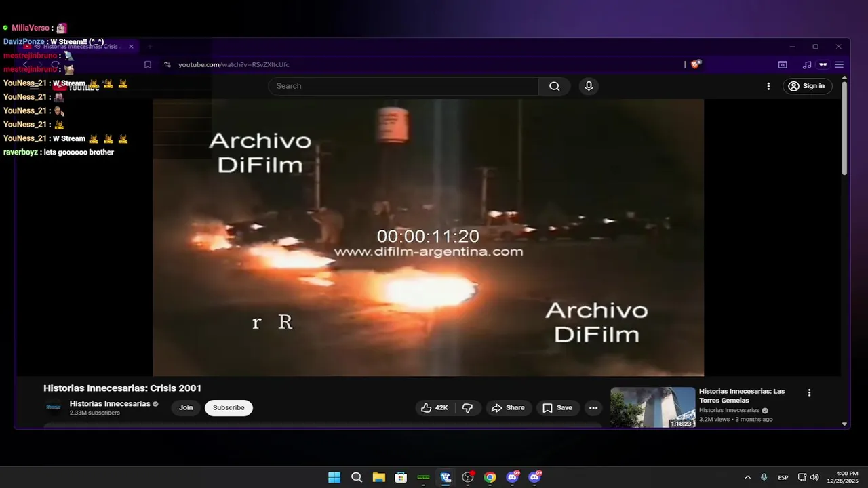Open second Discord taskbar icon
The image size is (868, 488).
coord(534,477)
